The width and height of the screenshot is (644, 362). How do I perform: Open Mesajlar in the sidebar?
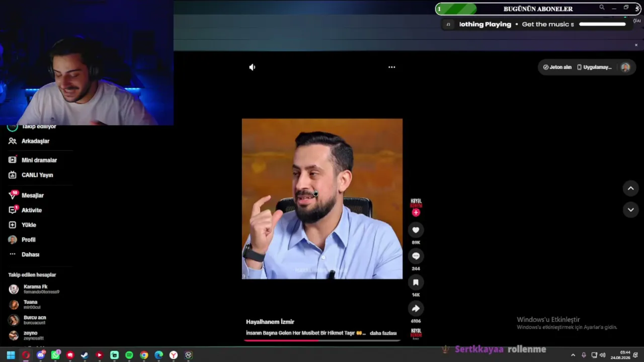point(26,195)
